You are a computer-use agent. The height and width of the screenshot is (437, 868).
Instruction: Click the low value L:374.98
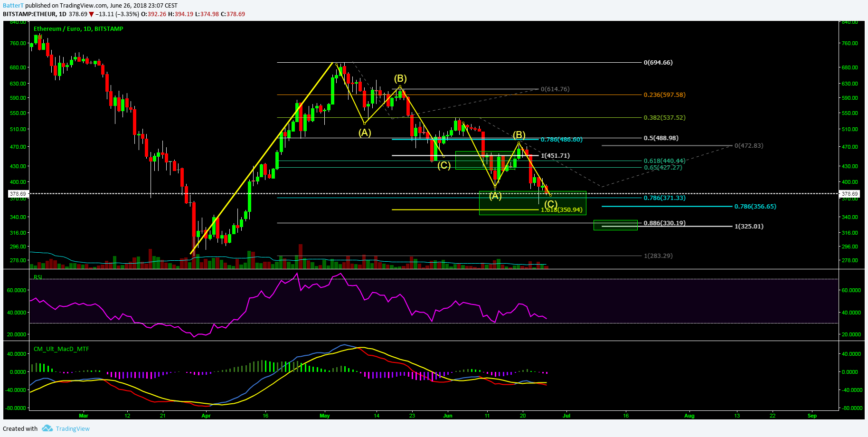[207, 14]
